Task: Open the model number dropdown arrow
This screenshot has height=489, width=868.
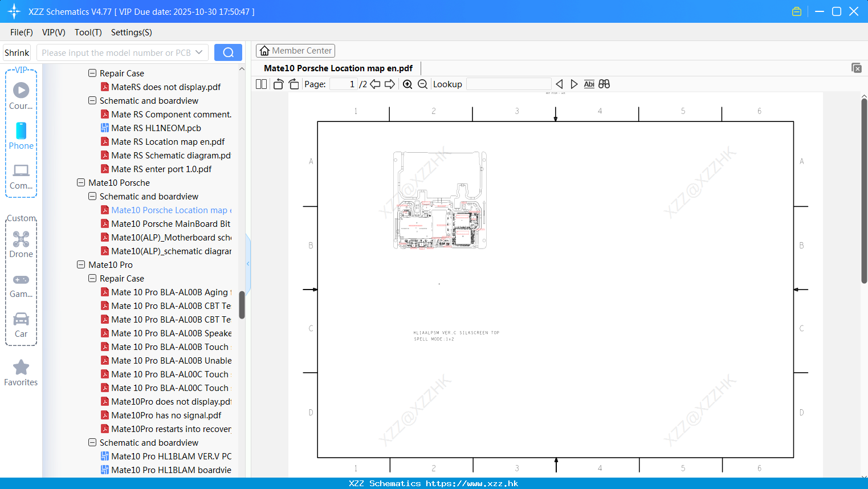Action: tap(199, 52)
